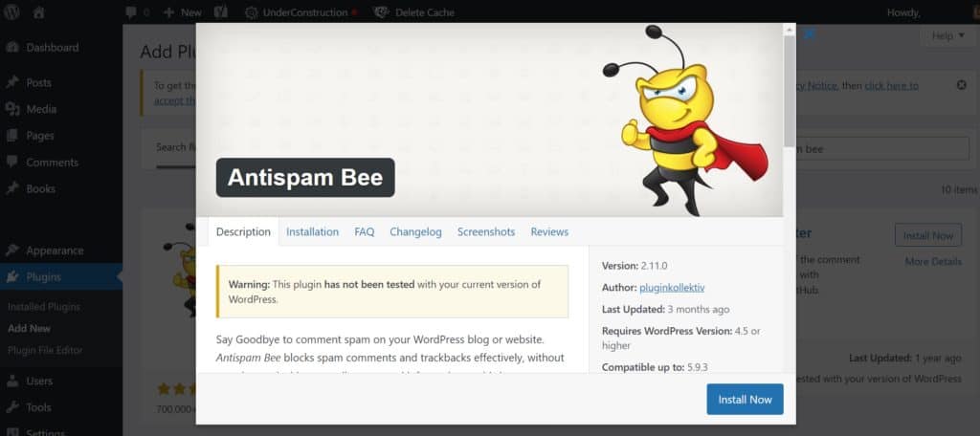Open the Yoast icon in admin bar
980x436 pixels.
[x=220, y=12]
